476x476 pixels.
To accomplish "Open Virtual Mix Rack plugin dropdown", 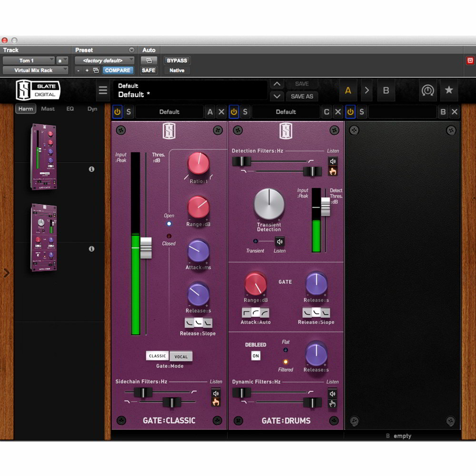I will tap(35, 70).
